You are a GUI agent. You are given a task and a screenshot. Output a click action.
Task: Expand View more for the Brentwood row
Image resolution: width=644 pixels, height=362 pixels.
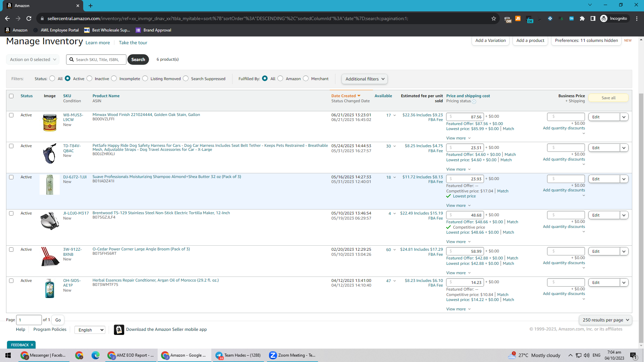[x=459, y=242]
